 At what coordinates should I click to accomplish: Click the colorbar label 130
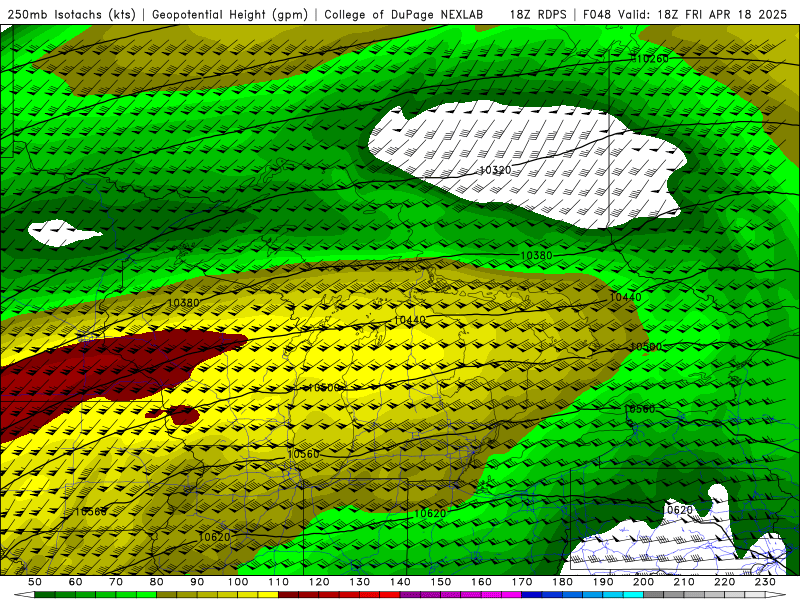[x=360, y=582]
